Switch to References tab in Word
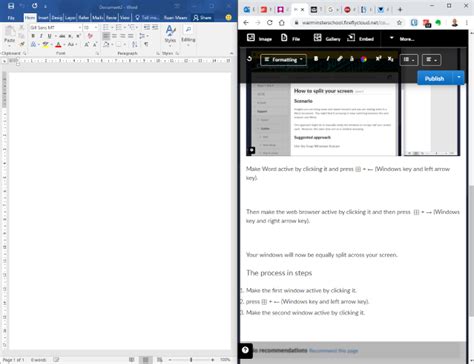The height and width of the screenshot is (364, 474). [x=84, y=18]
